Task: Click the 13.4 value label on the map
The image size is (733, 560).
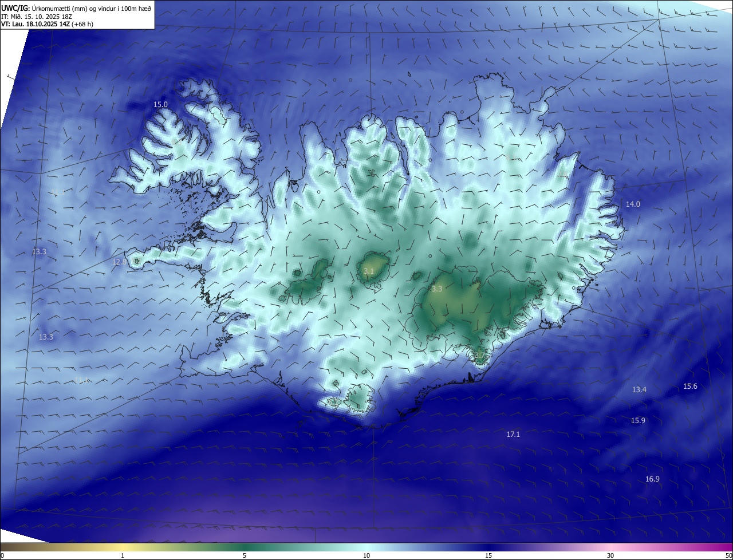Action: (639, 390)
